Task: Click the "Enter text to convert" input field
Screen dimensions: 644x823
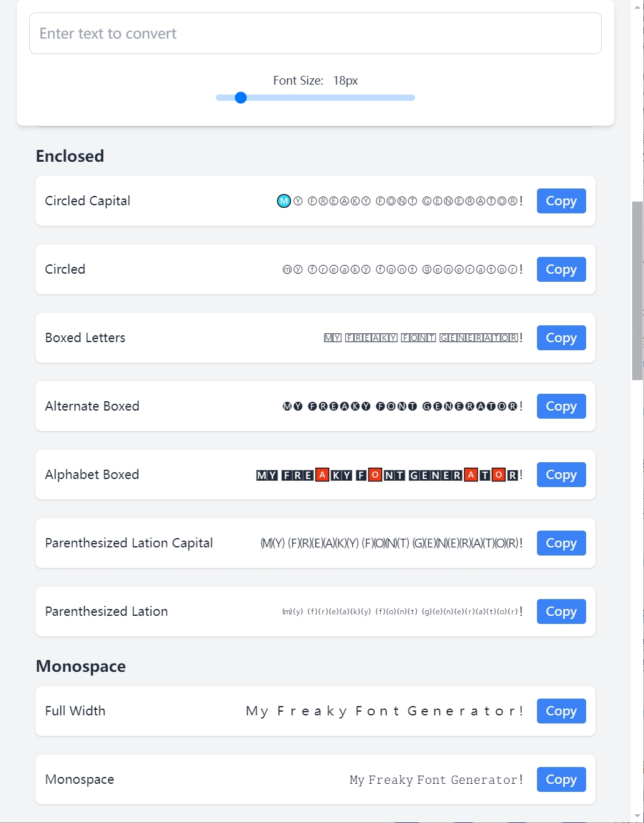Action: click(315, 34)
